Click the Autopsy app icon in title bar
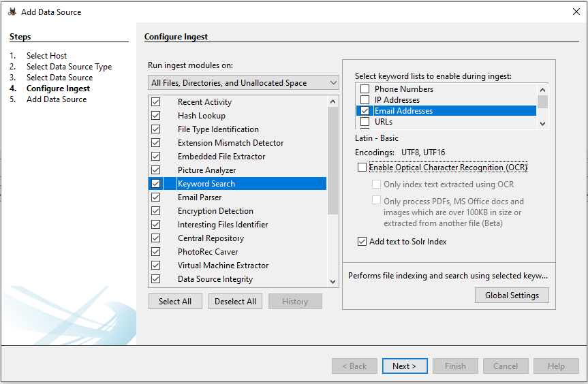 12,11
